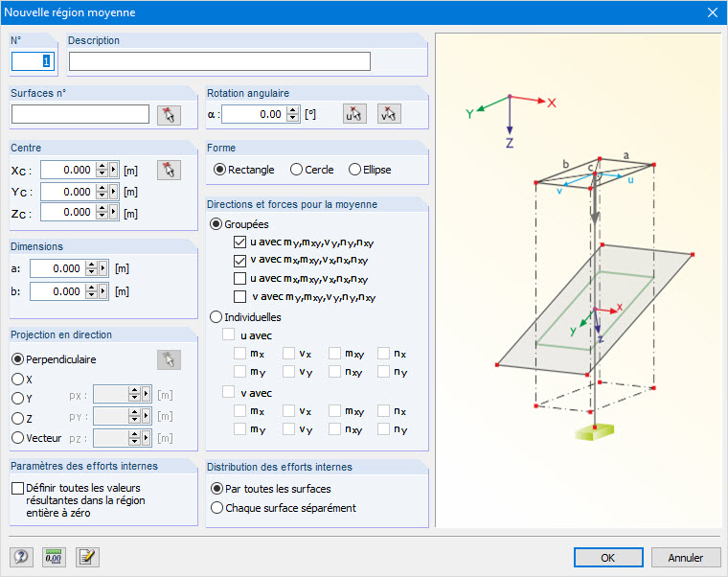Toggle the individual 'u avec' checkbox
The image size is (728, 577).
coord(228,335)
